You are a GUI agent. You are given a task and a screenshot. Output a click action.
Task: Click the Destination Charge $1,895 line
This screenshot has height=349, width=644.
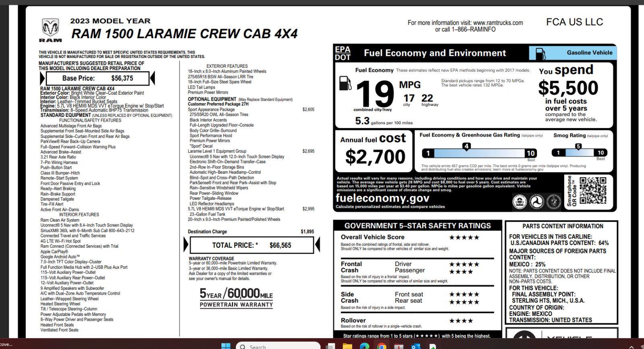click(x=251, y=232)
